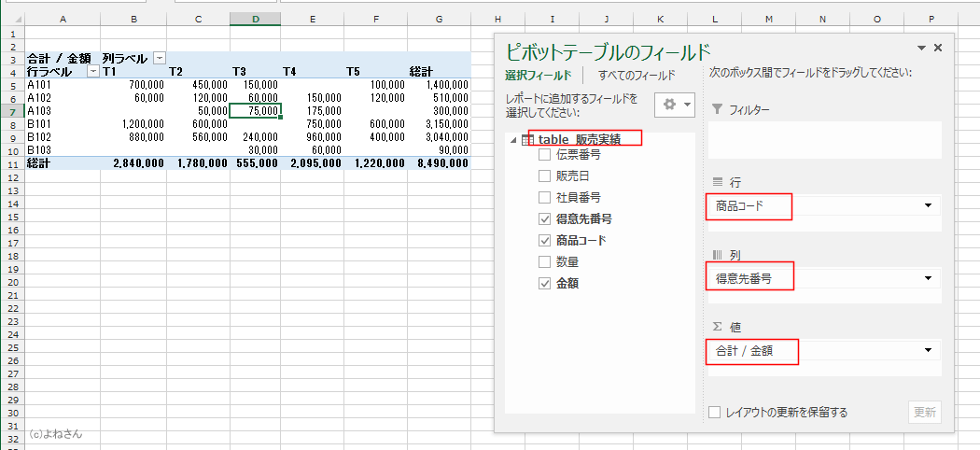
Task: Tick the 数量 field checkbox
Action: [x=544, y=262]
